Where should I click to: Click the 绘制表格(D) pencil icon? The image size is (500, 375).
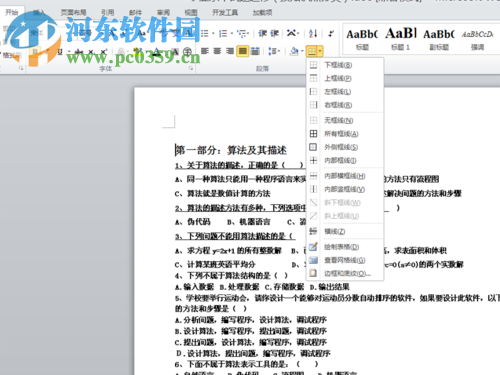click(313, 247)
